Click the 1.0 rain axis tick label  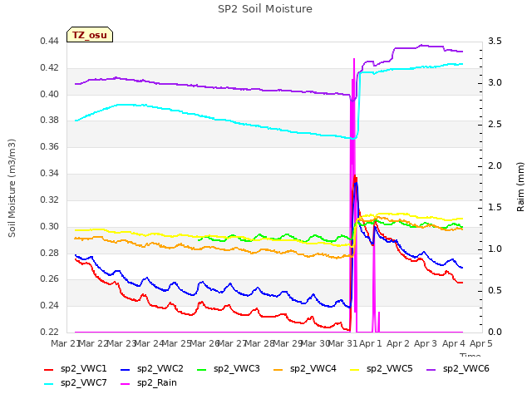pos(495,249)
